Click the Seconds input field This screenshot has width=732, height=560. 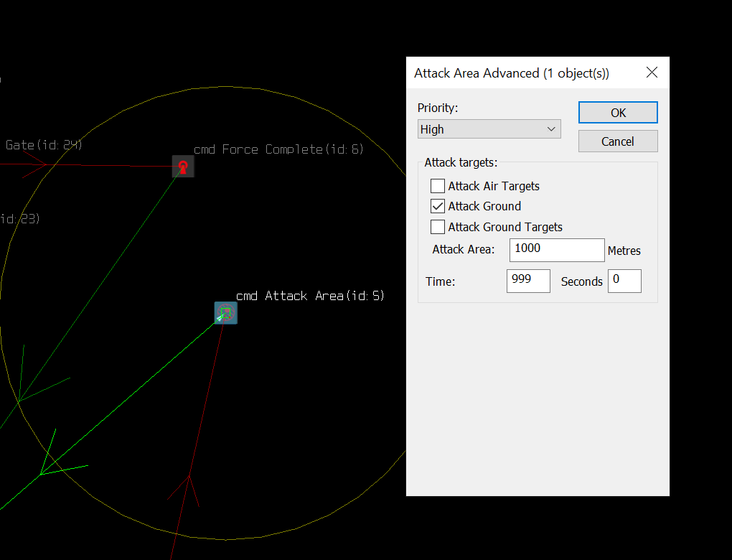[x=624, y=281]
